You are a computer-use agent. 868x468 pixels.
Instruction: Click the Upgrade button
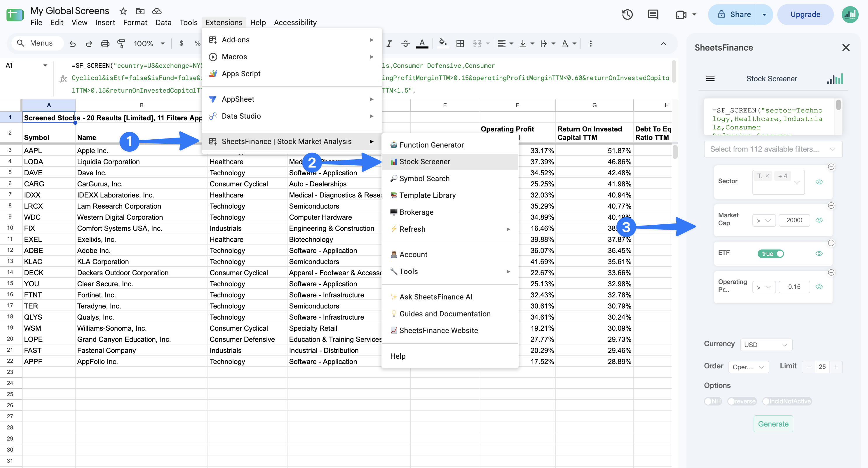805,15
